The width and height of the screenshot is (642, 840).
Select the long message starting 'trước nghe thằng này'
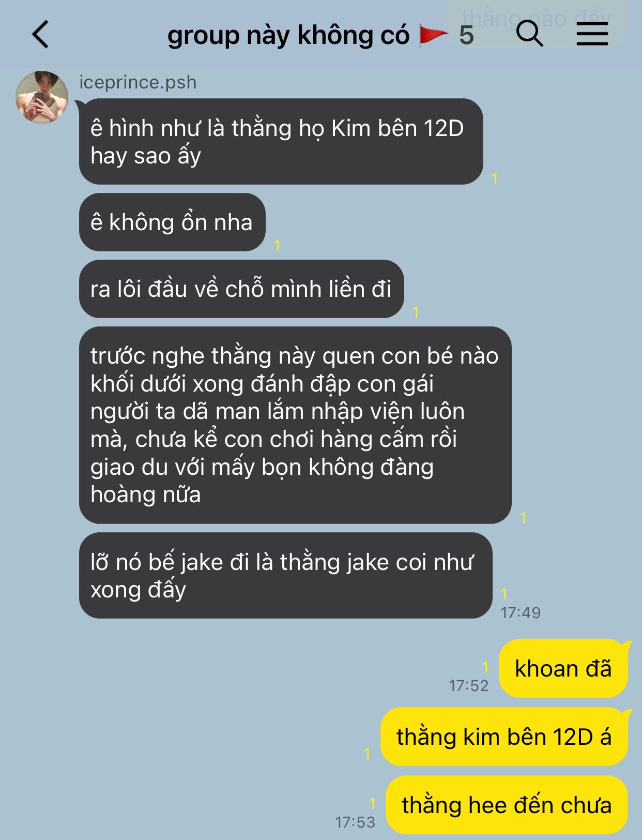(x=295, y=425)
